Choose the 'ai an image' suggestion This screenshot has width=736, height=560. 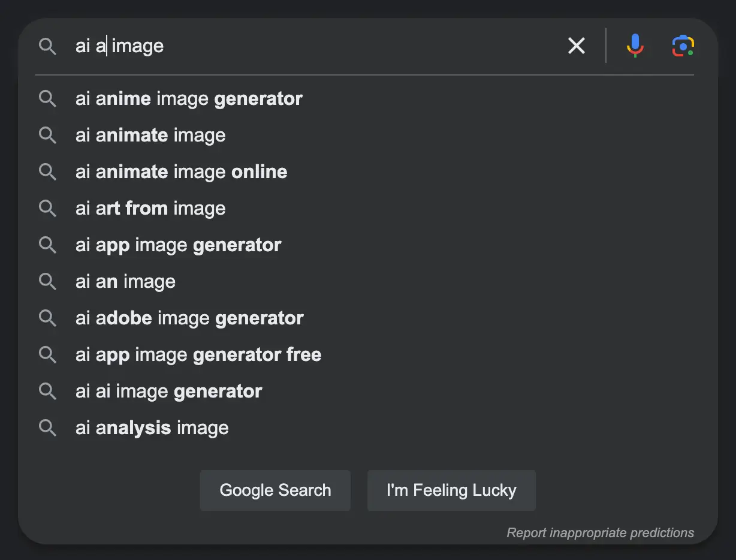point(125,281)
